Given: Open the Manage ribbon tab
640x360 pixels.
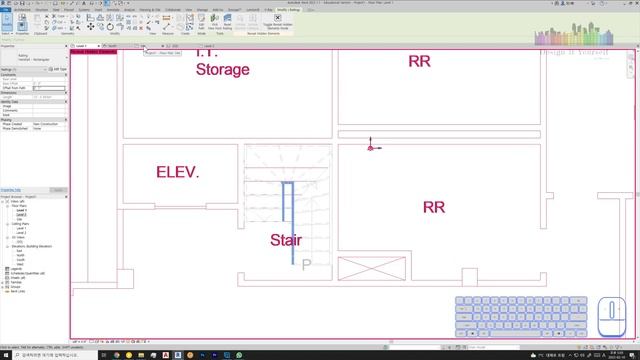Looking at the screenshot, I should [x=202, y=9].
